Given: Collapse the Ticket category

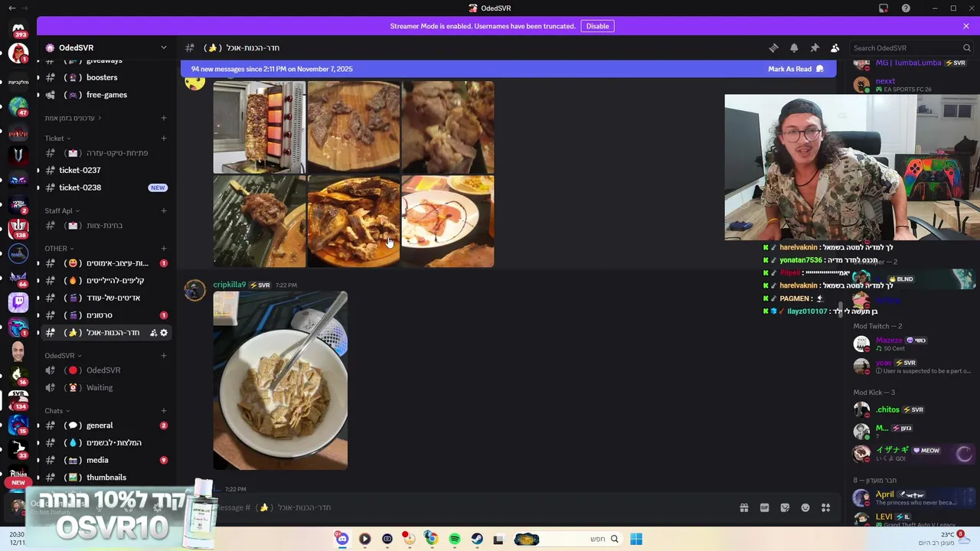Looking at the screenshot, I should pyautogui.click(x=57, y=139).
